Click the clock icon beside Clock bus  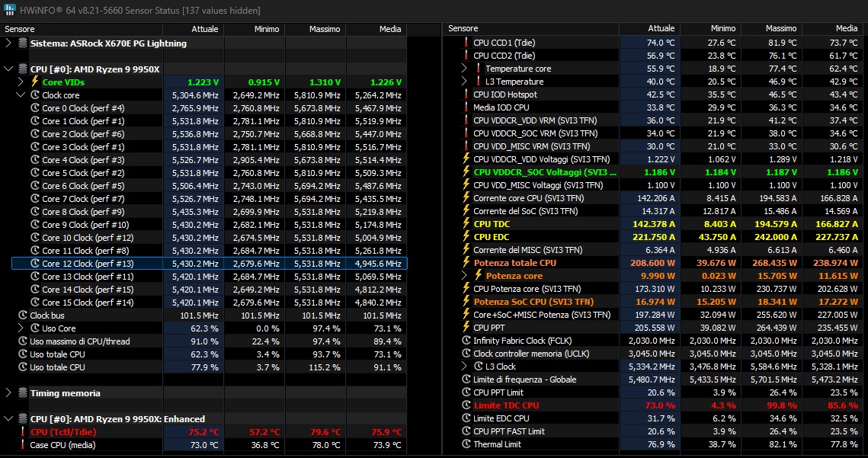pos(23,315)
